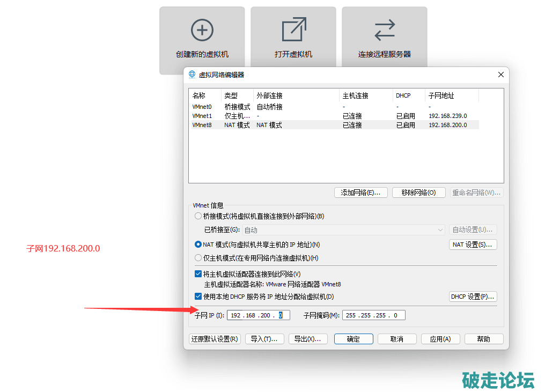Click the 添加网络 button

click(360, 193)
